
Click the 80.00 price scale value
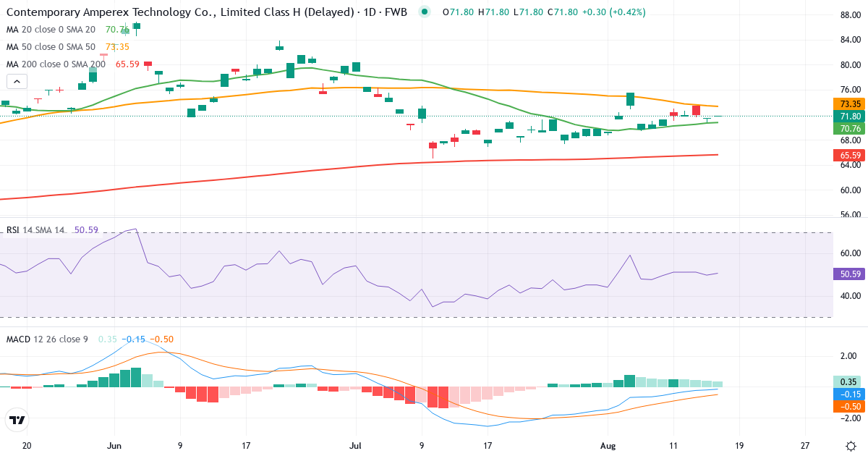coord(849,65)
